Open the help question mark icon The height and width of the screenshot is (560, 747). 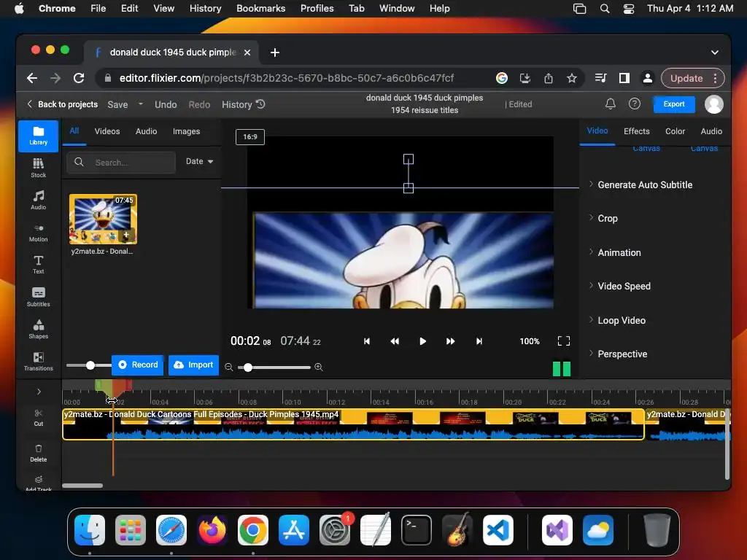[x=634, y=104]
